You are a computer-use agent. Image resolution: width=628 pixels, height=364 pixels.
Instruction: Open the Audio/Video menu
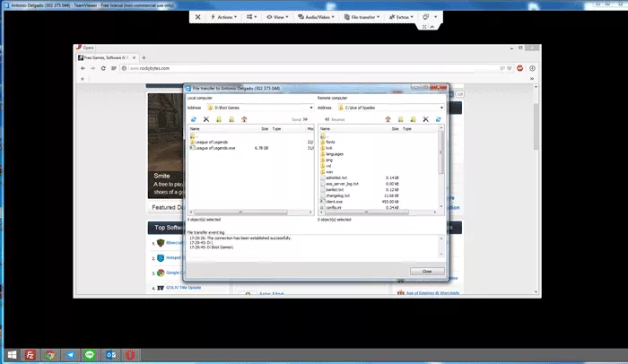pyautogui.click(x=316, y=17)
